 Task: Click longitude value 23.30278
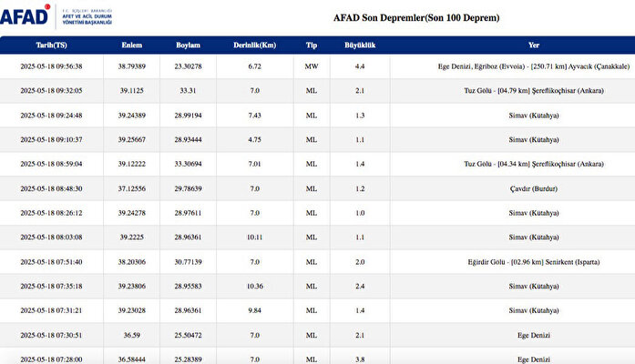coord(188,66)
